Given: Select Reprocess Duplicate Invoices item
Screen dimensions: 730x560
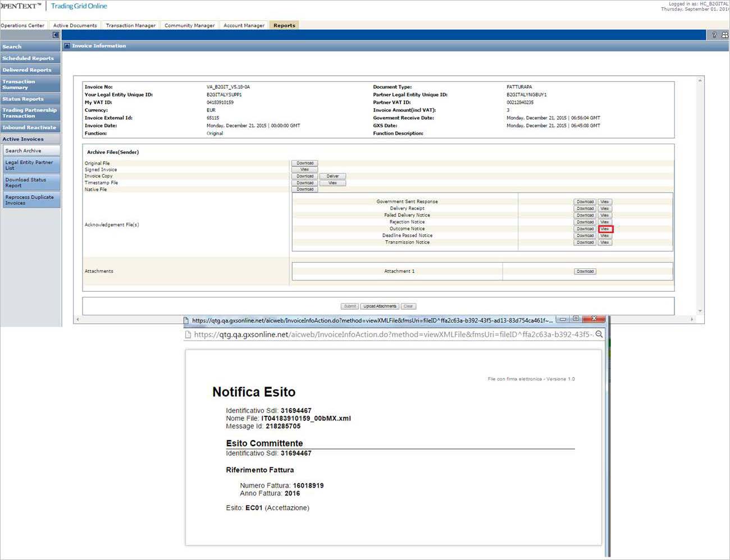Looking at the screenshot, I should pyautogui.click(x=32, y=200).
